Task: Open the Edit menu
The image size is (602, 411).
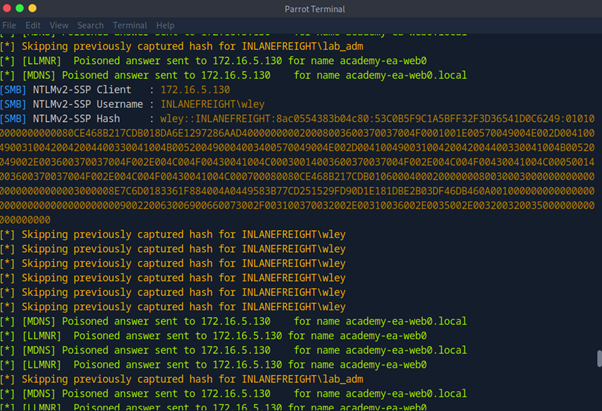Action: coord(33,24)
